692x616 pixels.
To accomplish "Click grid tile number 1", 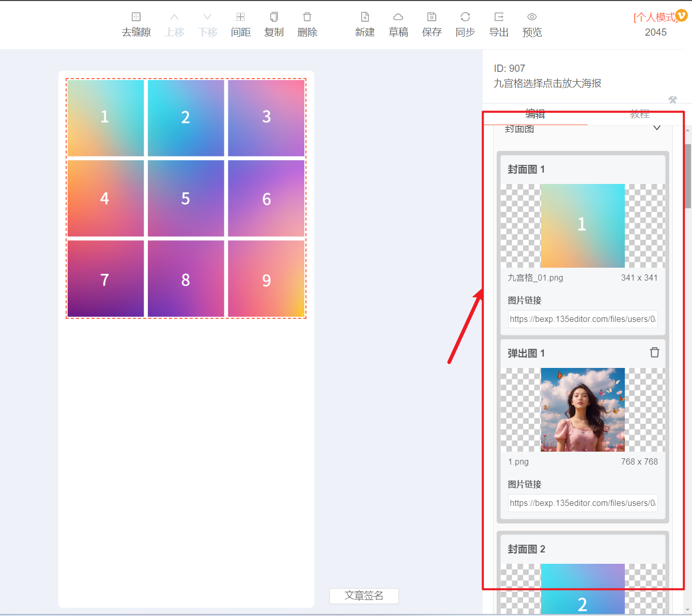I will point(105,117).
